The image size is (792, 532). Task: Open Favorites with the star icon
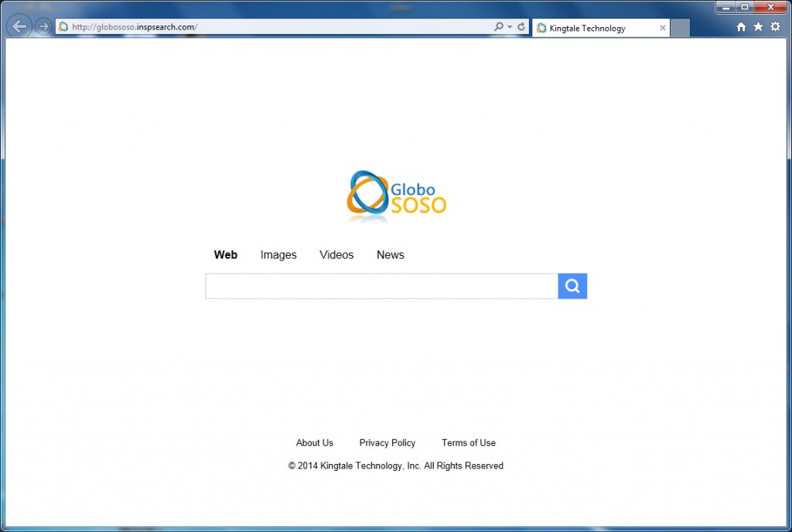[758, 27]
